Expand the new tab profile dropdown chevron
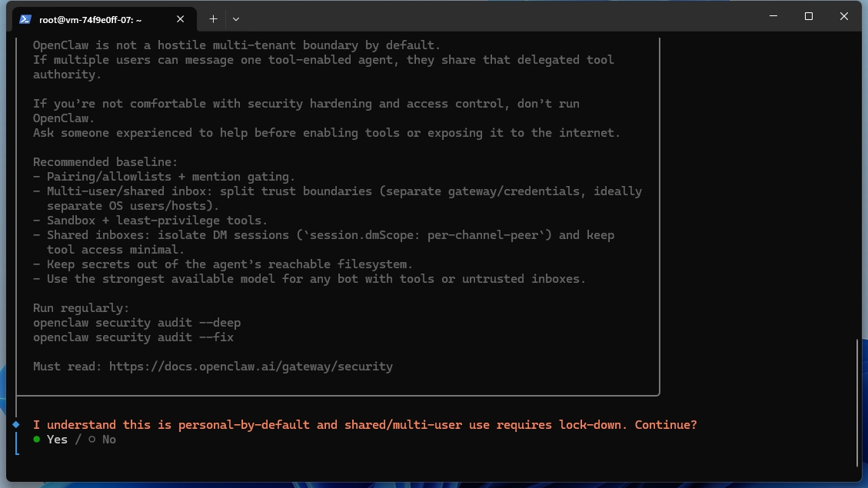868x488 pixels. pos(236,18)
